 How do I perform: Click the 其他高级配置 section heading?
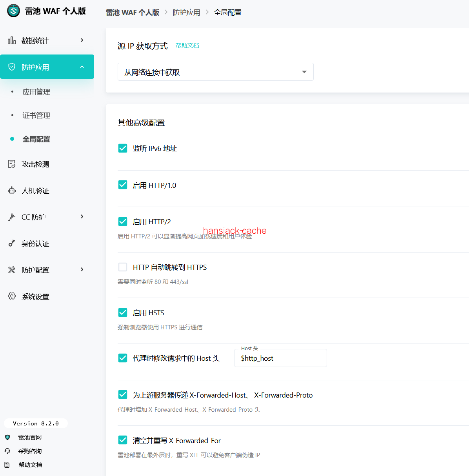141,123
